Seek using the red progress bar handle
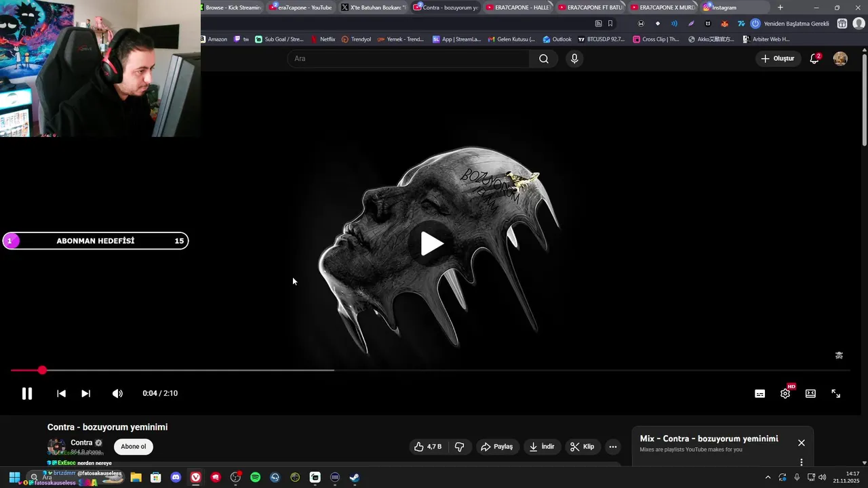Viewport: 868px width, 488px height. pos(42,370)
